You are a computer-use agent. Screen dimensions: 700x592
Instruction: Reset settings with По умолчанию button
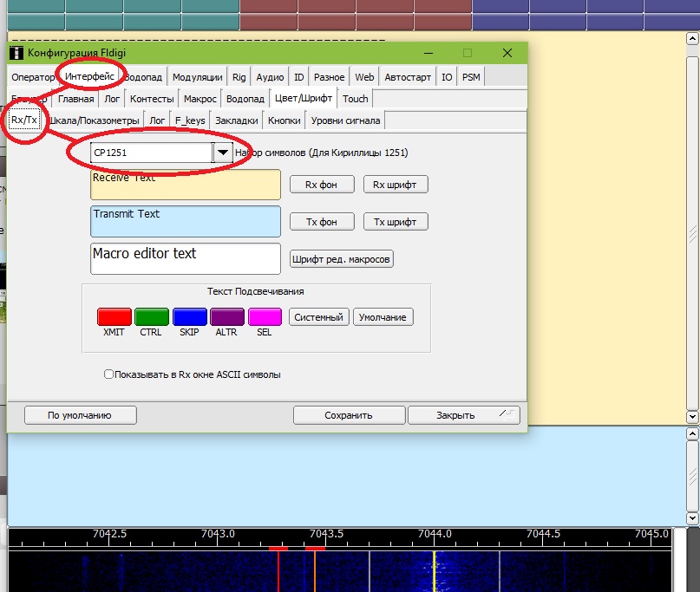point(80,415)
